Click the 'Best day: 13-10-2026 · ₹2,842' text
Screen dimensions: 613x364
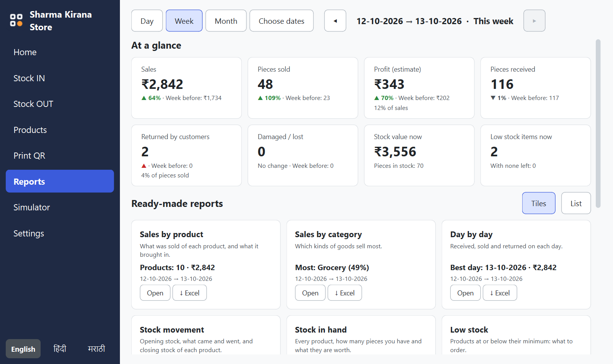(503, 267)
